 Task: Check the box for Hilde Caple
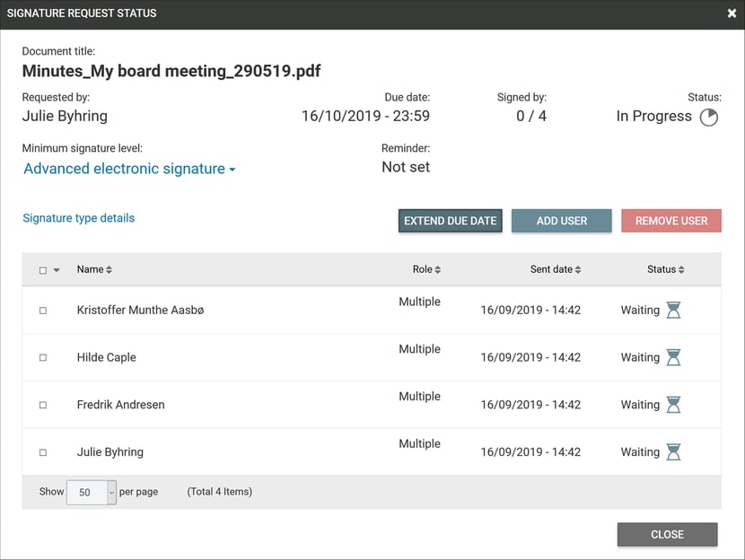click(43, 357)
